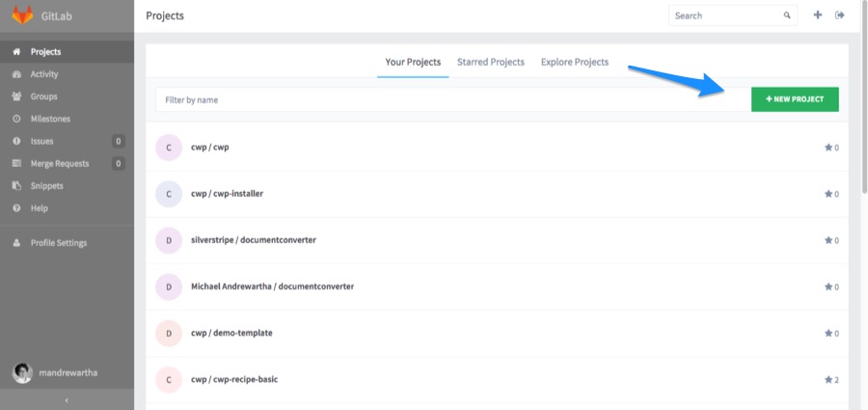Focus the Filter by name field
Screen dimensions: 868x410
pos(453,99)
